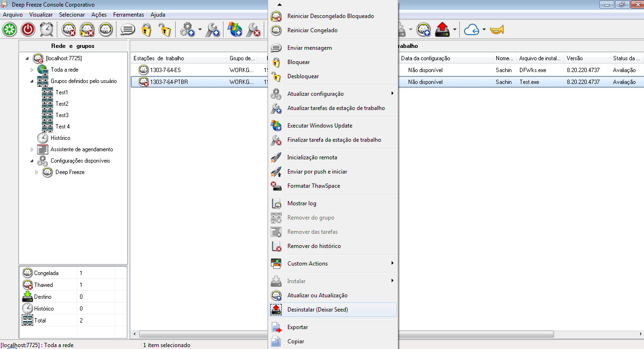Collapse the localhost:7725 tree node

click(x=27, y=58)
